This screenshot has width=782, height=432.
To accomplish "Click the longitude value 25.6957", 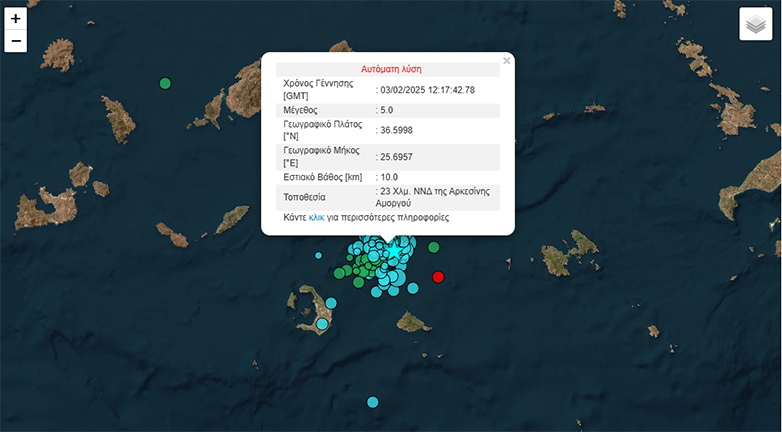I will (x=397, y=157).
